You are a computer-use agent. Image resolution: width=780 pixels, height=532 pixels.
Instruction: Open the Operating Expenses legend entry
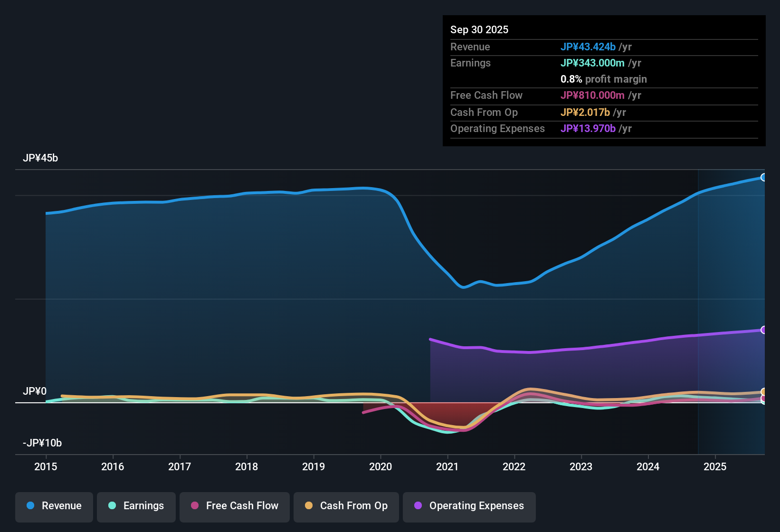click(x=469, y=506)
